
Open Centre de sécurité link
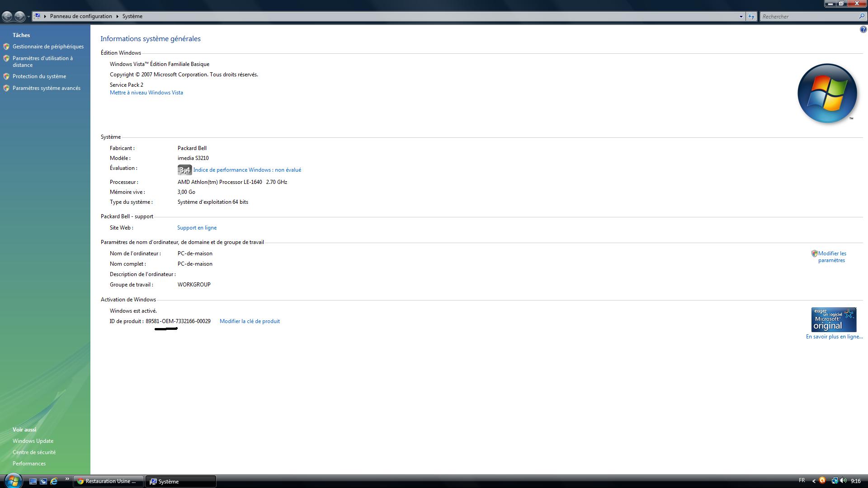(x=34, y=452)
